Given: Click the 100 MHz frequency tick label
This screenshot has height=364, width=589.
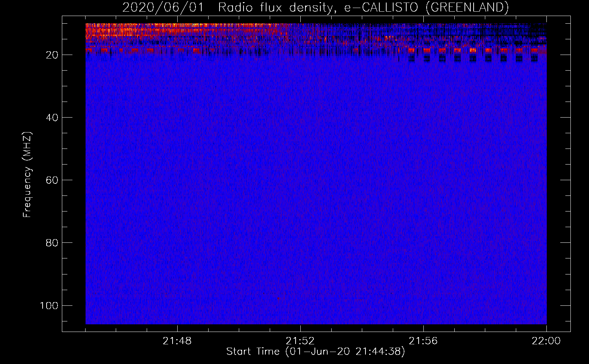Looking at the screenshot, I should (x=49, y=305).
